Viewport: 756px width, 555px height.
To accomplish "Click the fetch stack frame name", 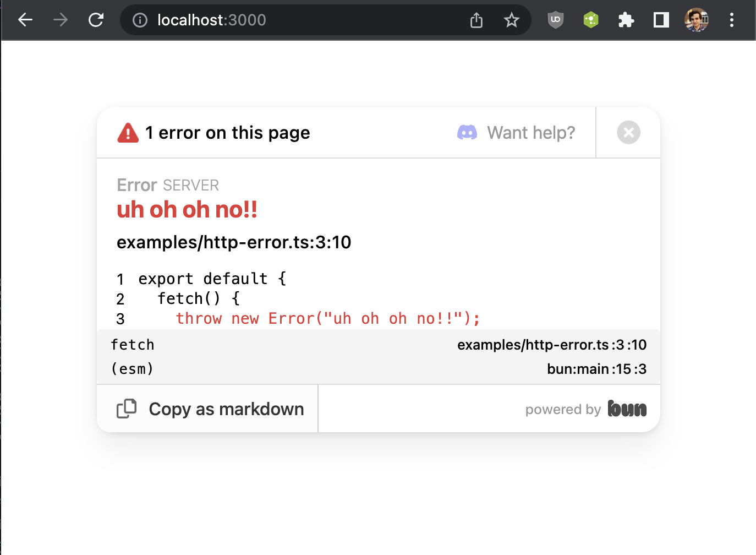I will [133, 345].
